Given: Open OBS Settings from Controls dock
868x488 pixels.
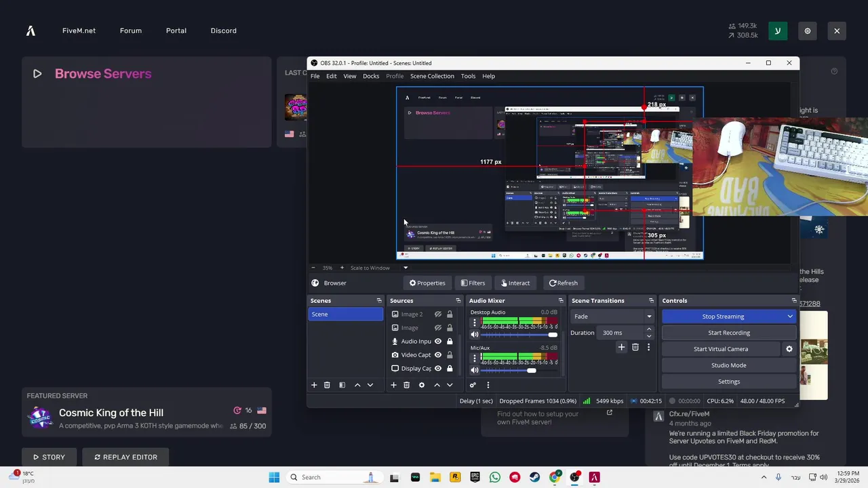Looking at the screenshot, I should [729, 382].
